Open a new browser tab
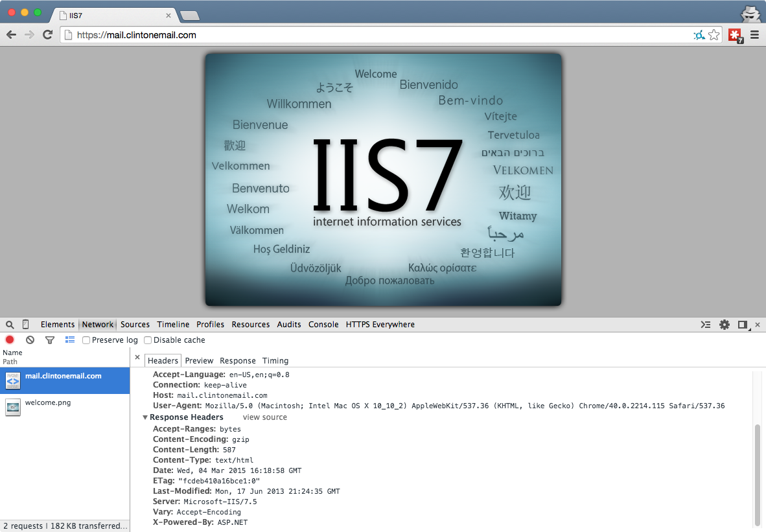The height and width of the screenshot is (532, 766). click(189, 16)
